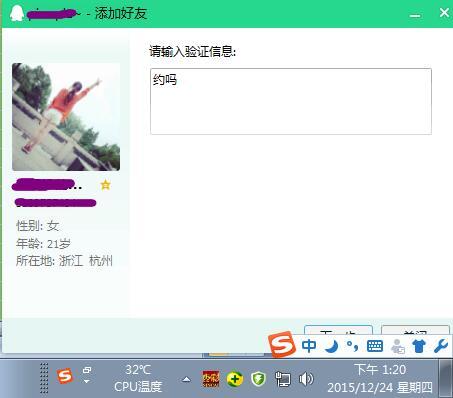
Task: Open the volume speaker tray icon
Action: (x=306, y=379)
